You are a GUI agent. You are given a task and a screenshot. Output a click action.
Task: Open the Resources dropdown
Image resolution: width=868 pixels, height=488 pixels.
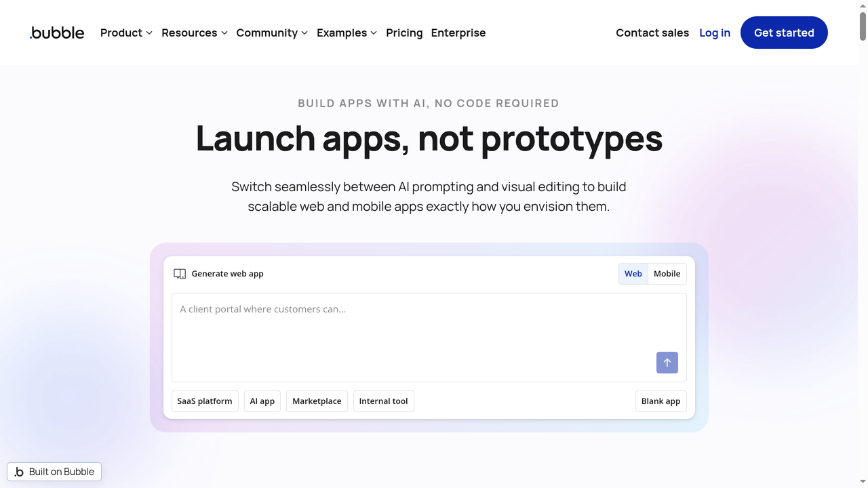(x=194, y=33)
